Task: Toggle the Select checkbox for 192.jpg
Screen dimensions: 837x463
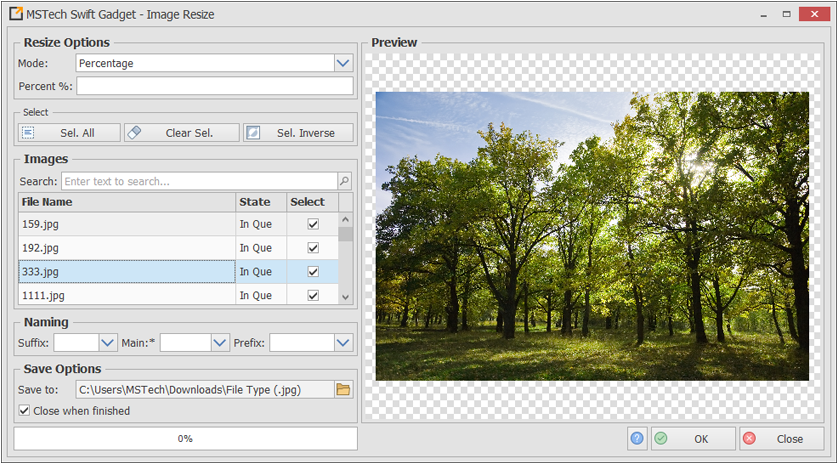Action: pyautogui.click(x=312, y=248)
